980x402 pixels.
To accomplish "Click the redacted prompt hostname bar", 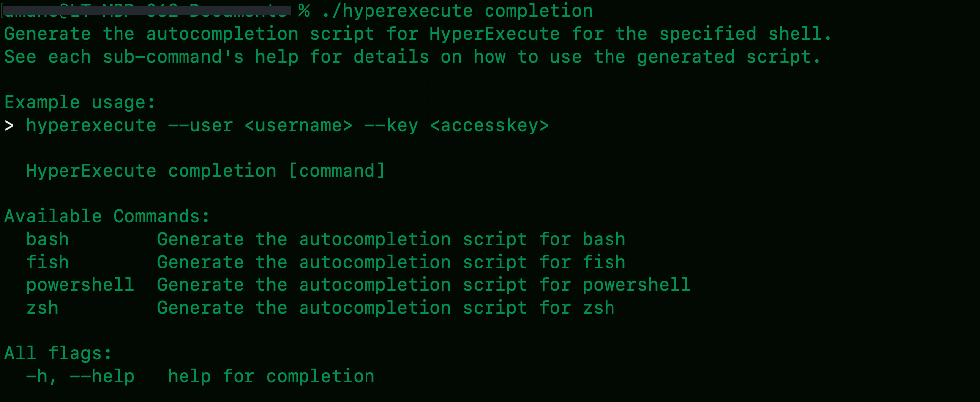I will tap(147, 11).
